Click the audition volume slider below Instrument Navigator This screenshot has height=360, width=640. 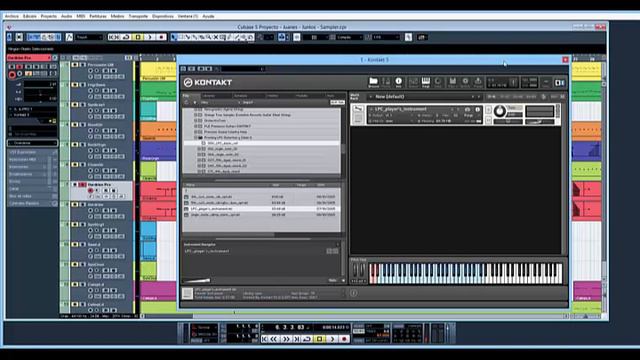[x=197, y=280]
